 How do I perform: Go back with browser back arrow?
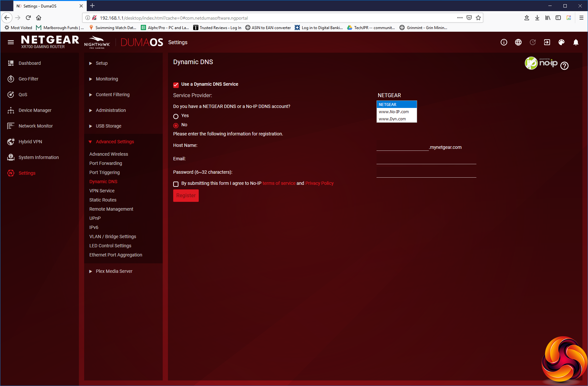(7, 18)
